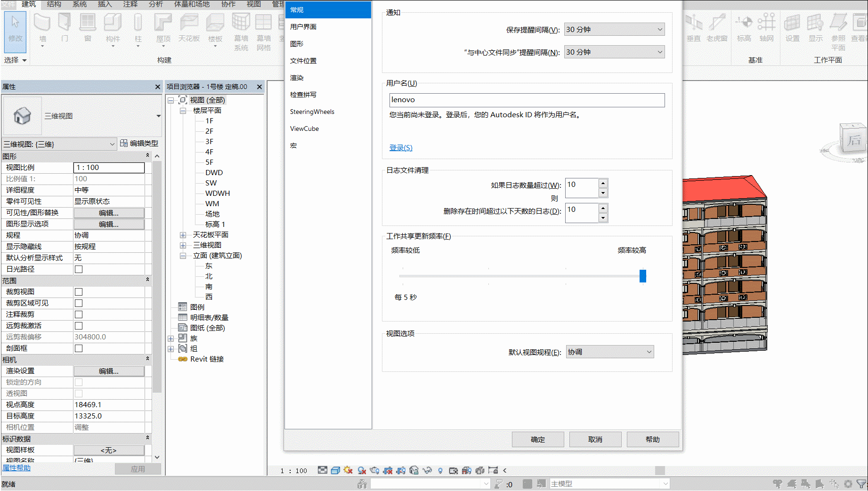Open the Structure ribbon tab
This screenshot has width=868, height=491.
click(x=54, y=4)
